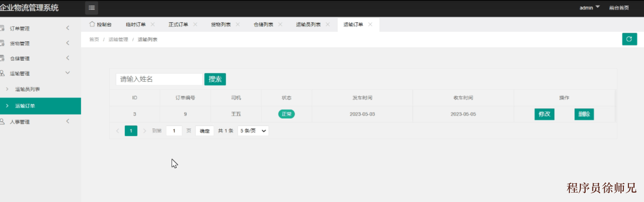This screenshot has height=202, width=644.
Task: Close the 运输员列表 tab
Action: 328,24
